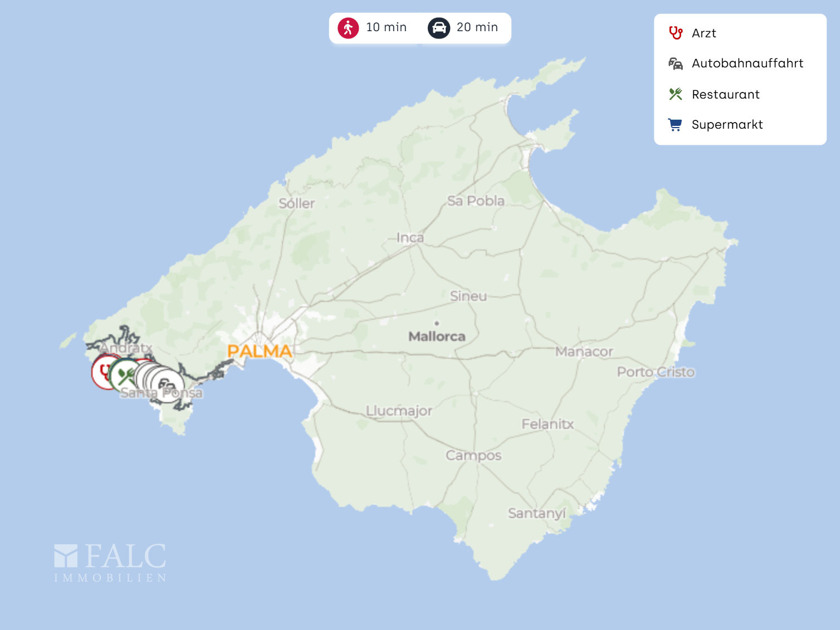Image resolution: width=840 pixels, height=630 pixels.
Task: Click the Sóller town label
Action: tap(297, 204)
